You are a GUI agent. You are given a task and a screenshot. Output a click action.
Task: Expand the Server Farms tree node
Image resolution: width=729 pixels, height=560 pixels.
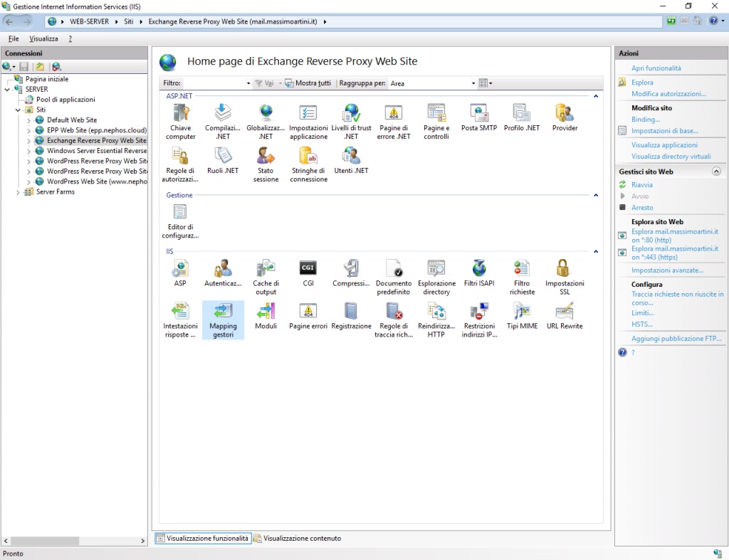coord(18,192)
